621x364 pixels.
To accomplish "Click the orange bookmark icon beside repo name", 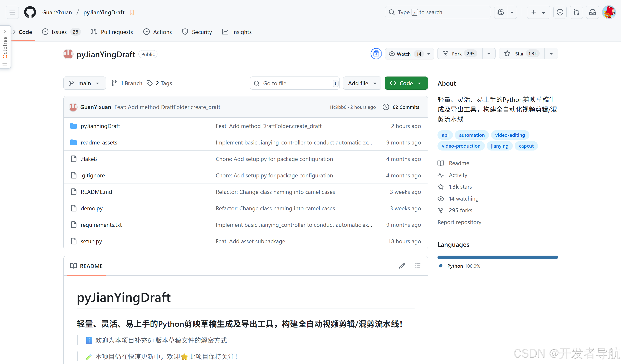I will click(132, 12).
